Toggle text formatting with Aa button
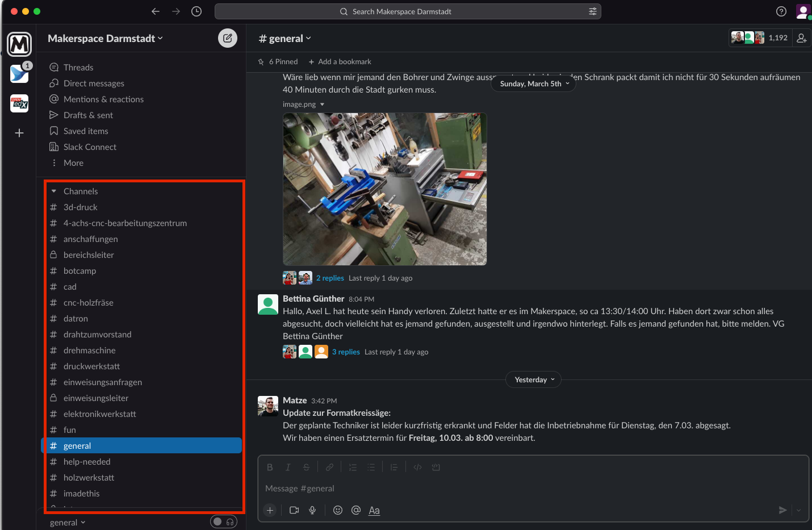 (374, 510)
